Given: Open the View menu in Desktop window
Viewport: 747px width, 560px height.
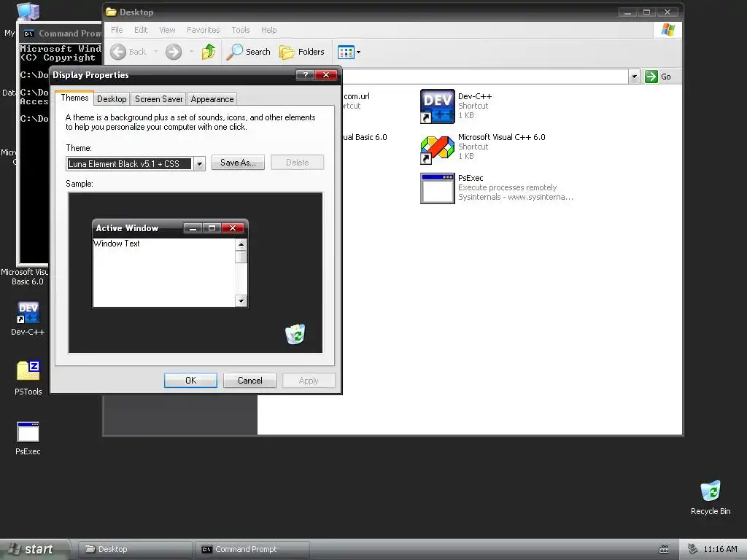Looking at the screenshot, I should [167, 30].
